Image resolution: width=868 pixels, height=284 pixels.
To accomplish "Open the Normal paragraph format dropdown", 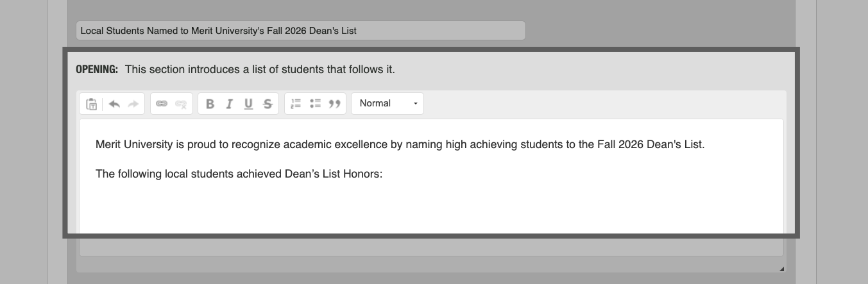I will [387, 104].
